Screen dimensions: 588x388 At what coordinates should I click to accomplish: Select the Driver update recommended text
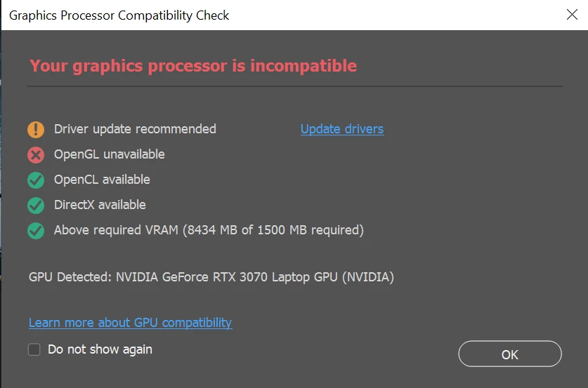pyautogui.click(x=135, y=129)
